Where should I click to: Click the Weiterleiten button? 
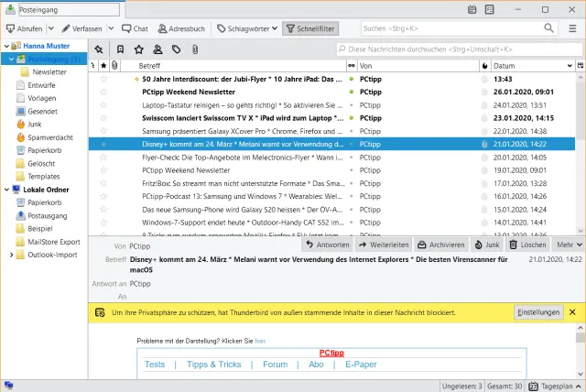[x=384, y=245]
